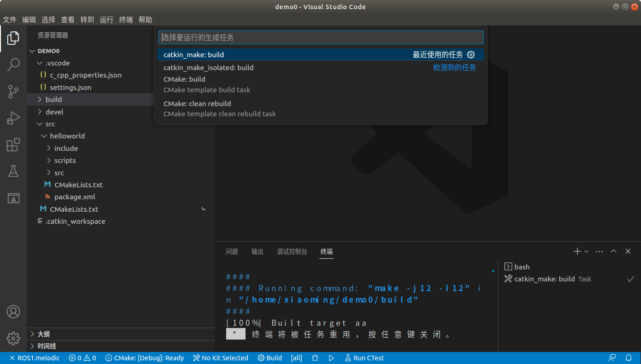Viewport: 641px width, 364px height.
Task: Open the Run and Debug view
Action: coord(13,118)
